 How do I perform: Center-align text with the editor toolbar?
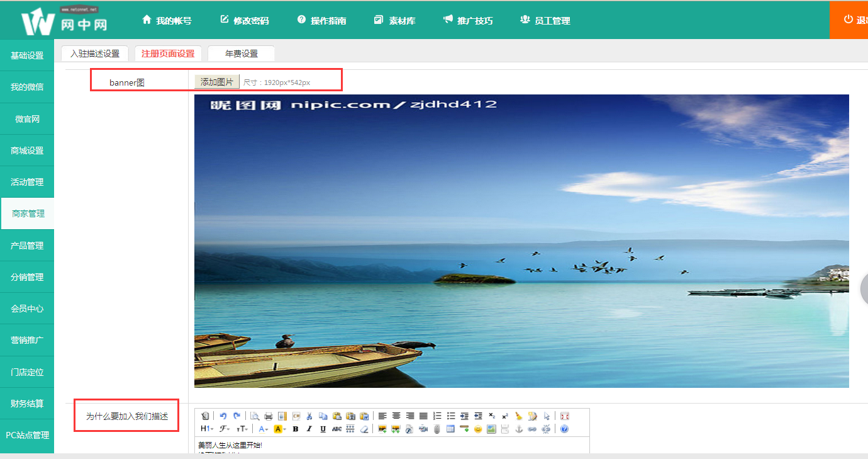click(396, 416)
